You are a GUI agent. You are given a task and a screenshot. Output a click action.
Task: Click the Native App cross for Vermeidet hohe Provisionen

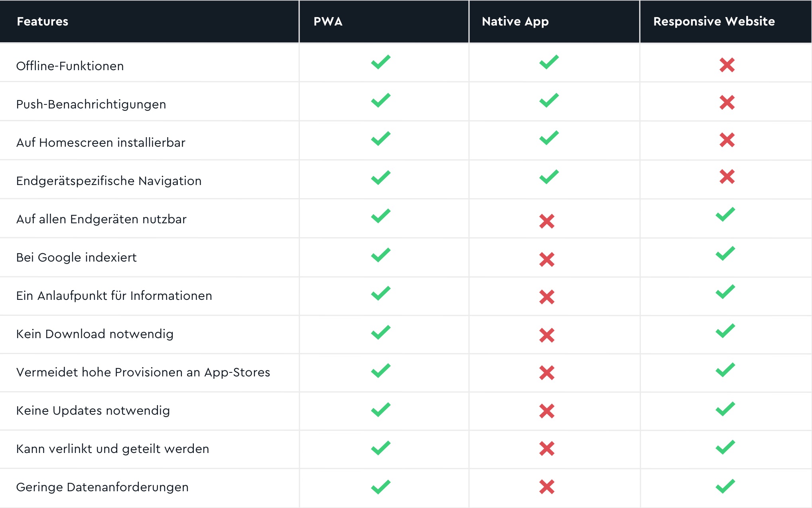point(547,373)
